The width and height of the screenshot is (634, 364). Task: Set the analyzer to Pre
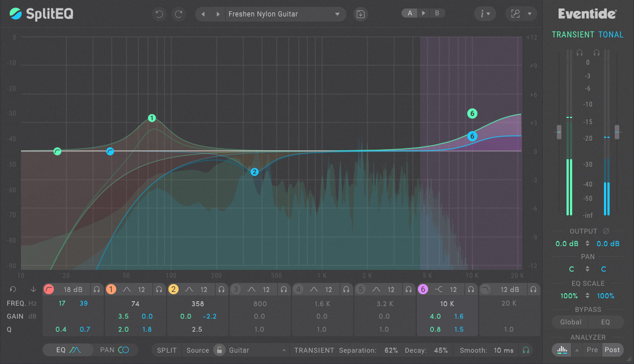pos(592,350)
